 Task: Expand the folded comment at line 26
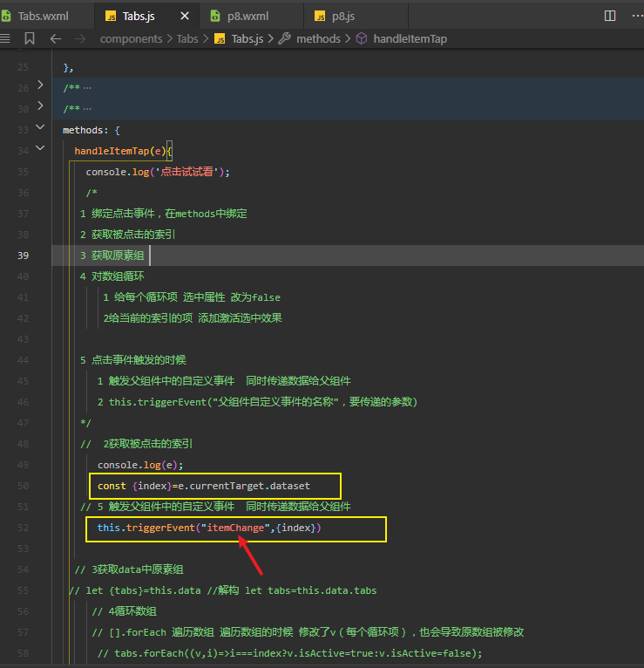tap(40, 85)
